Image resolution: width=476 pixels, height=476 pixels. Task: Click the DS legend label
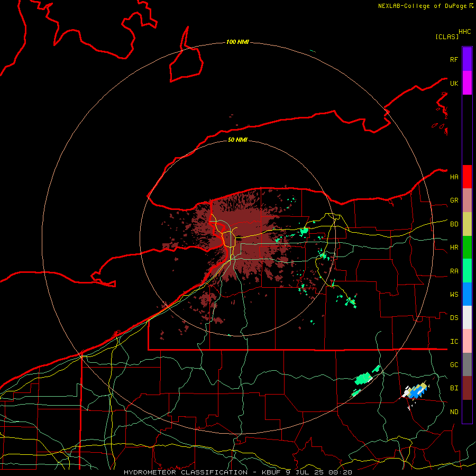coord(454,318)
